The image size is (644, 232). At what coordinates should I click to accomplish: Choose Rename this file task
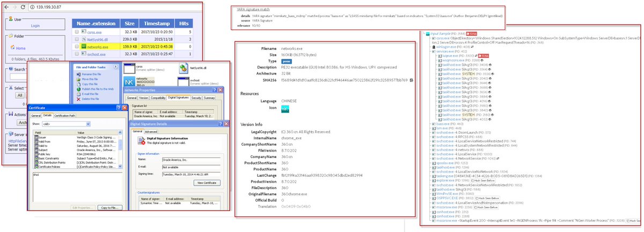[91, 74]
